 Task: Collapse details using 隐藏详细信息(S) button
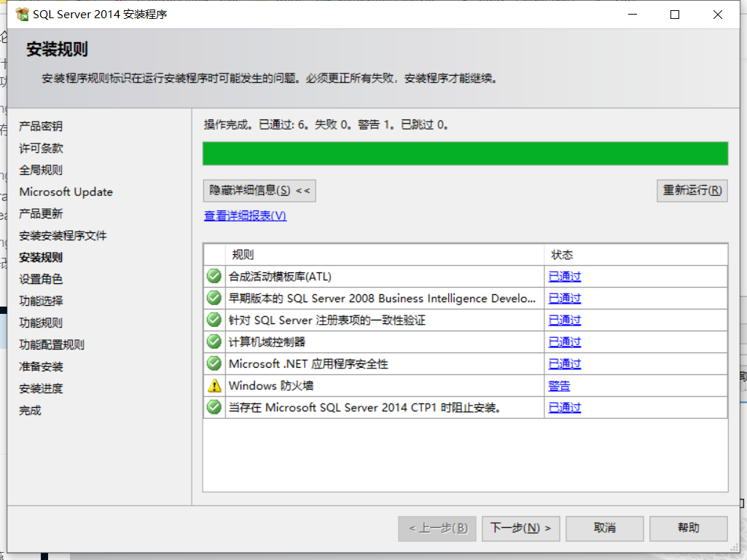pyautogui.click(x=259, y=190)
